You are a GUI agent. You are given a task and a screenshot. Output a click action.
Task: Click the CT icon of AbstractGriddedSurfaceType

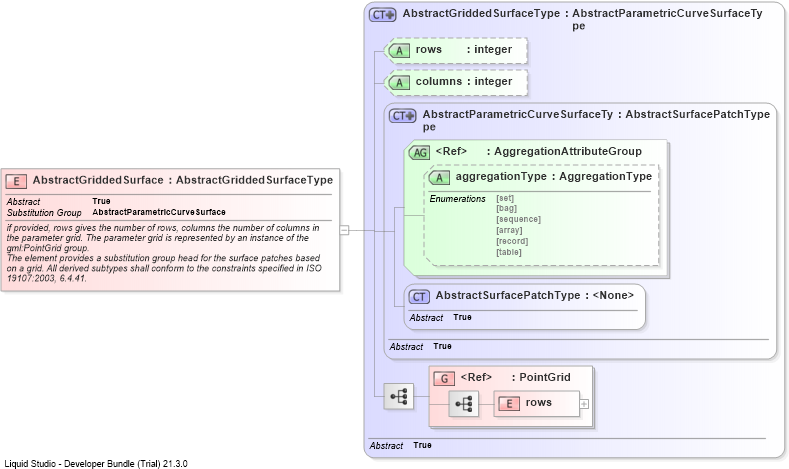click(382, 15)
